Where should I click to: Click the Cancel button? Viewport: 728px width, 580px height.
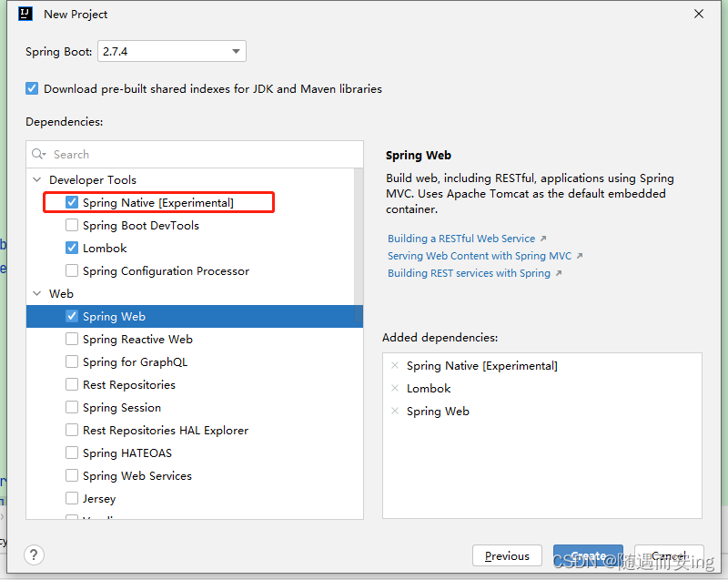point(669,555)
